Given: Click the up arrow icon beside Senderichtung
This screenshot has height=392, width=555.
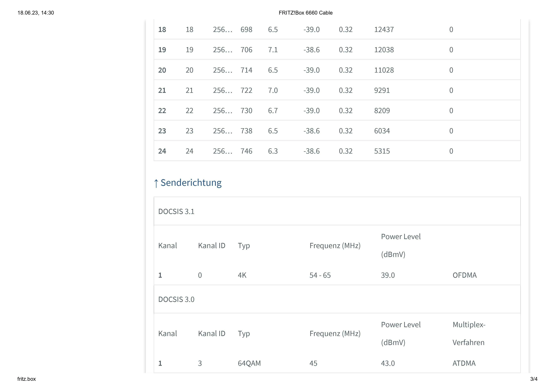Looking at the screenshot, I should tap(156, 183).
